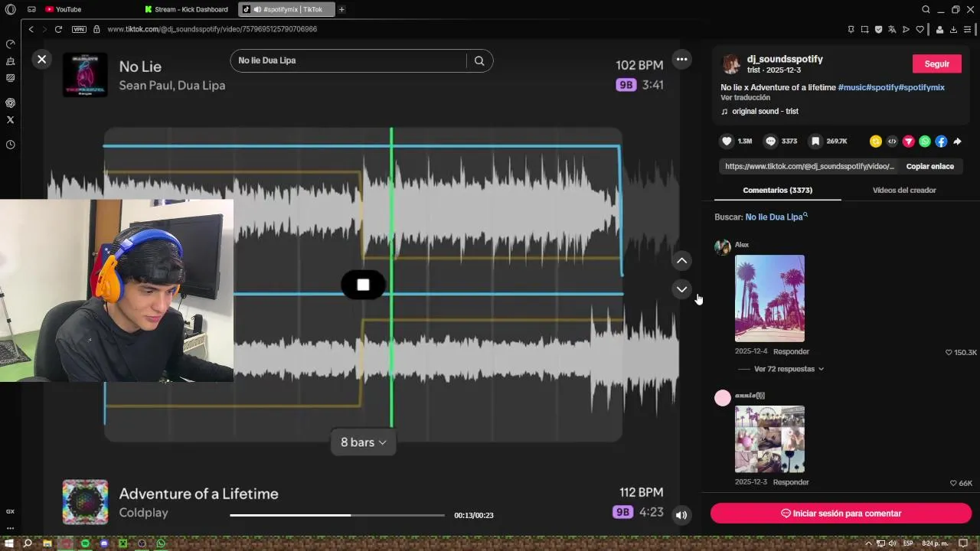Viewport: 980px width, 551px height.
Task: Select the '#spotifymix | TikTok' browser tab
Action: tap(287, 9)
